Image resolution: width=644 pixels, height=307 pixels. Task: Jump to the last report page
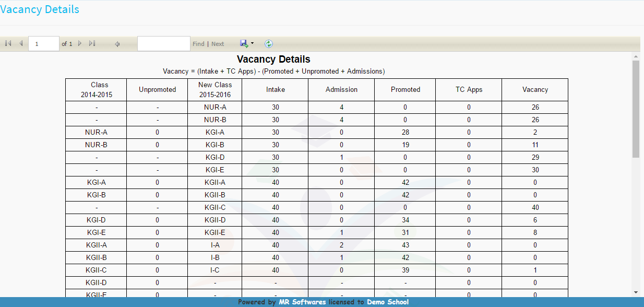tap(92, 44)
